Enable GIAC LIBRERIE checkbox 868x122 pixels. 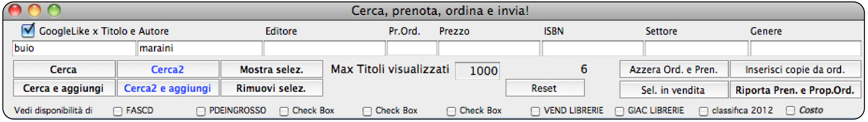coord(619,111)
